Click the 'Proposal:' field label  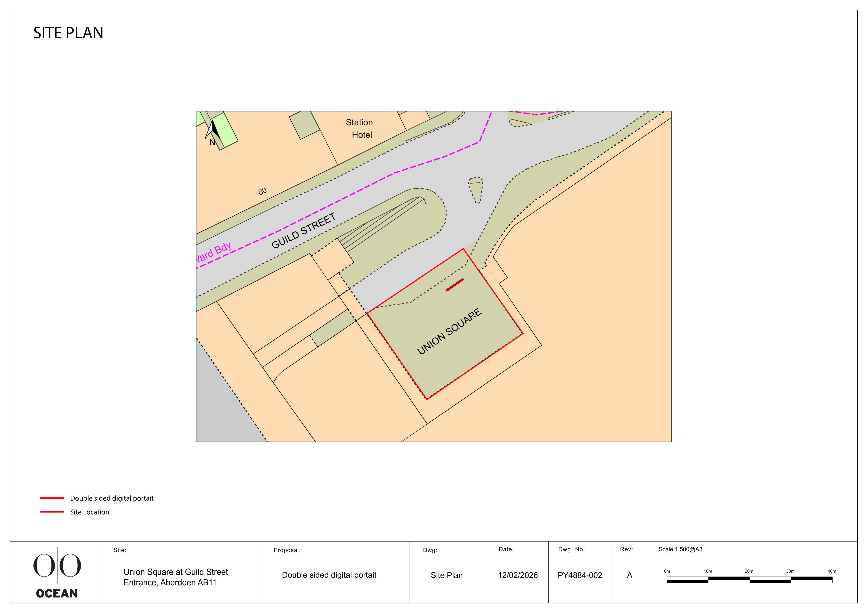[287, 550]
